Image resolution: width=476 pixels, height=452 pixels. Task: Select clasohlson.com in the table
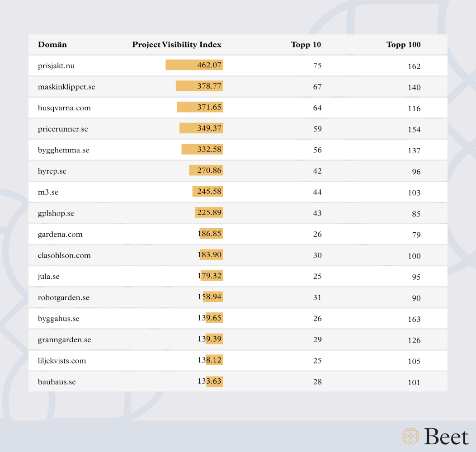64,255
